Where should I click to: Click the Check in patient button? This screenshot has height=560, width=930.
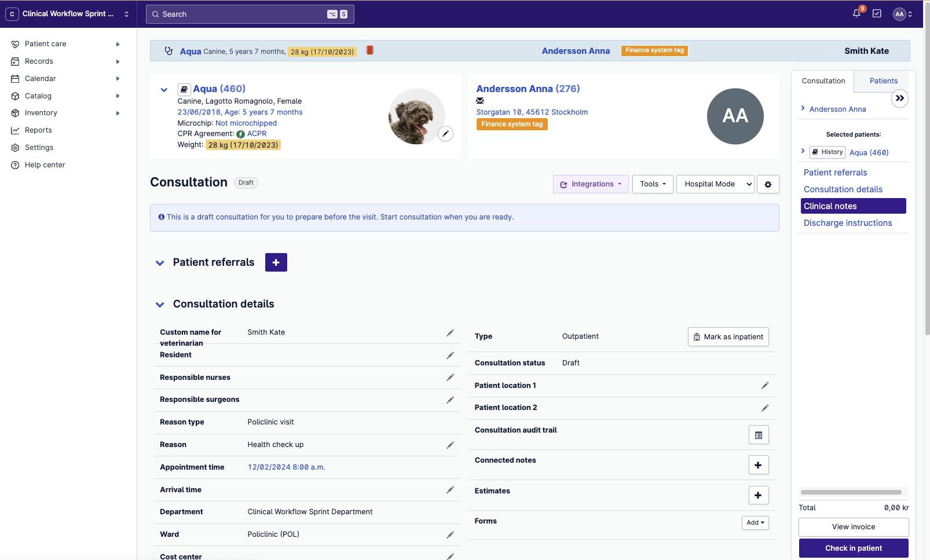853,548
